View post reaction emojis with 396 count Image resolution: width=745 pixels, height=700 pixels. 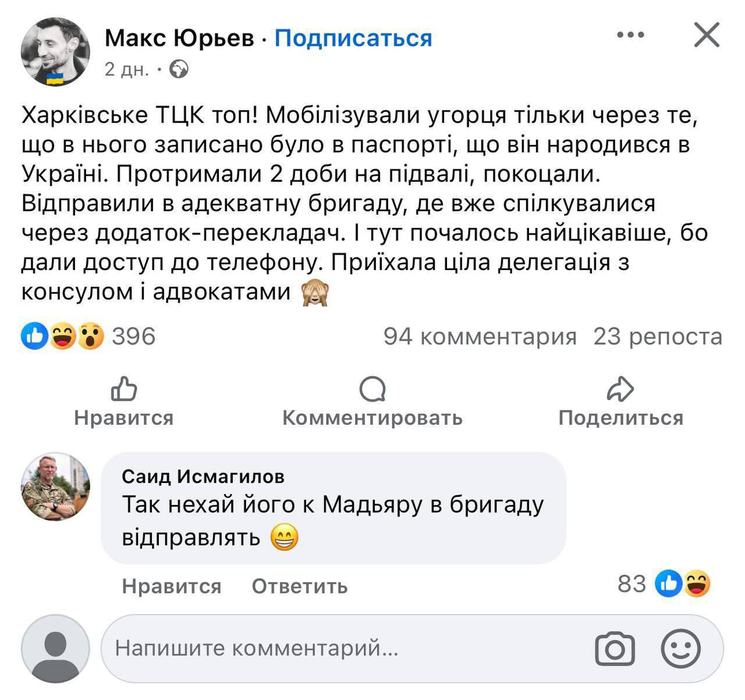(87, 336)
